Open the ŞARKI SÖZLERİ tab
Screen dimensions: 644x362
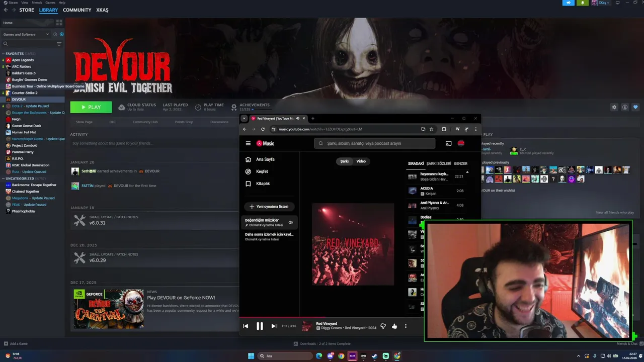point(439,163)
